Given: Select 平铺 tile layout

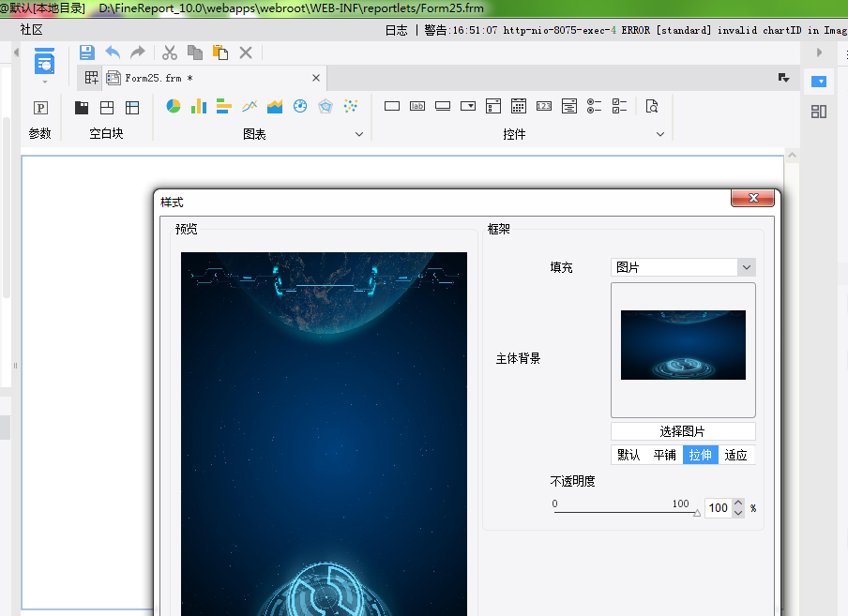Looking at the screenshot, I should coord(665,455).
